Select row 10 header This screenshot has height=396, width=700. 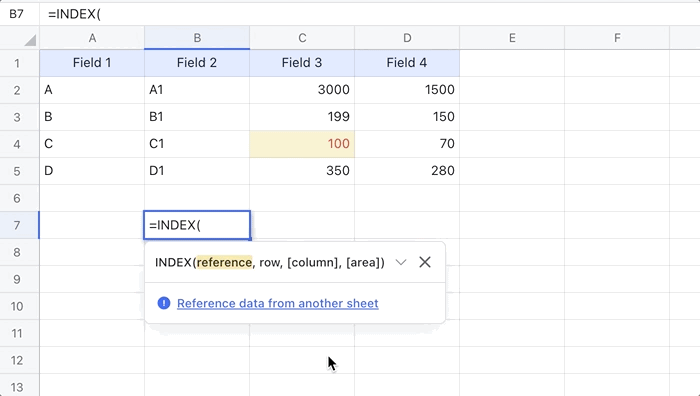click(x=20, y=306)
